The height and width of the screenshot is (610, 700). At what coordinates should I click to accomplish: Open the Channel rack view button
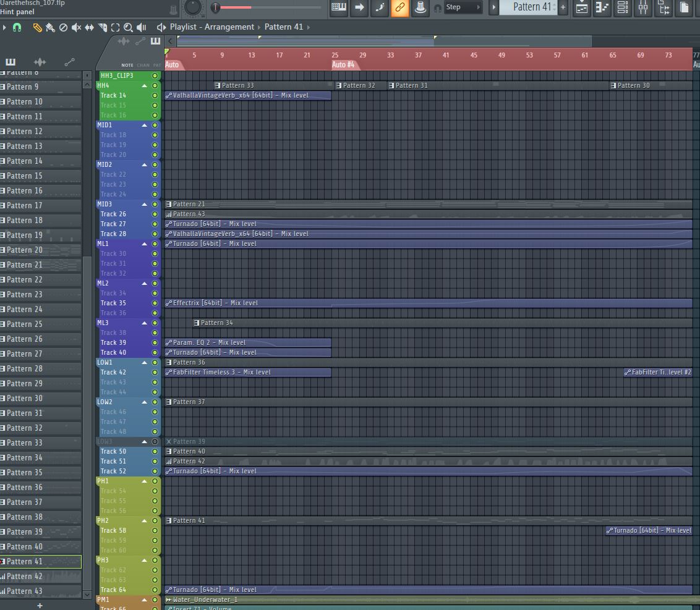tap(623, 7)
